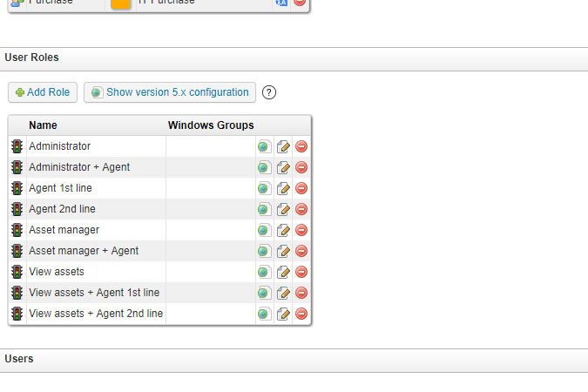Click green globe icon for View assets row
Image resolution: width=588 pixels, height=392 pixels.
pyautogui.click(x=264, y=272)
